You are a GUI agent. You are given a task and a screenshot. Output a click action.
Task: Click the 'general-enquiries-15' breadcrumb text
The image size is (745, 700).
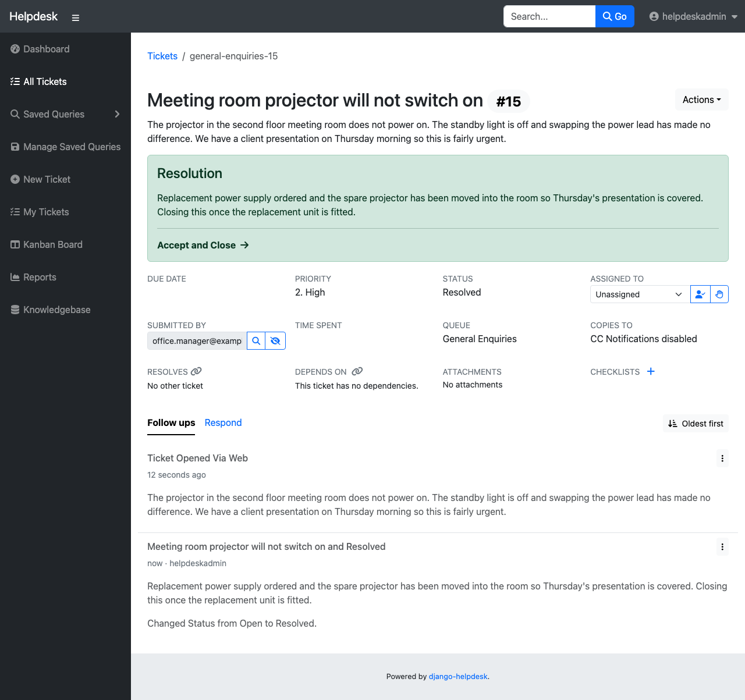pyautogui.click(x=233, y=56)
